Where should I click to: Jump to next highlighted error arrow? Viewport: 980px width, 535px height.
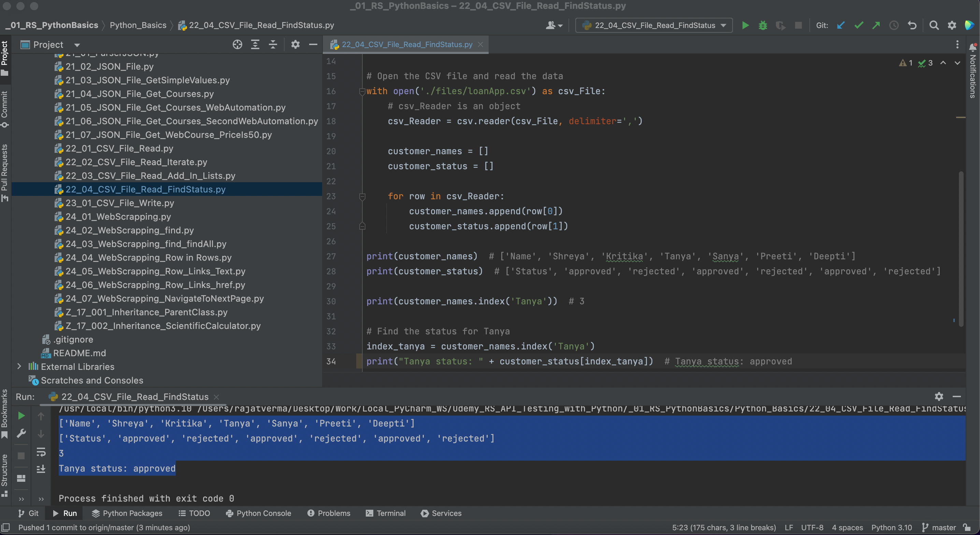tap(957, 63)
